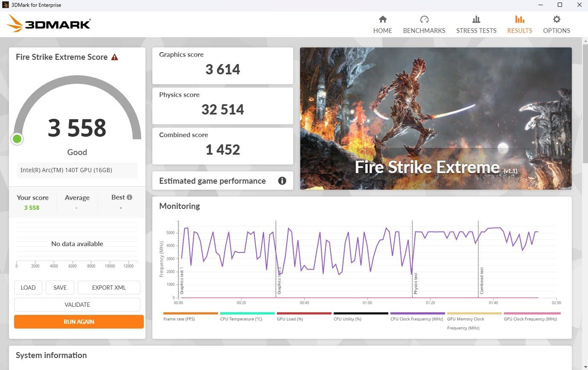Viewport: 588px width, 370px height.
Task: Click the Combined test marker
Action: [482, 281]
